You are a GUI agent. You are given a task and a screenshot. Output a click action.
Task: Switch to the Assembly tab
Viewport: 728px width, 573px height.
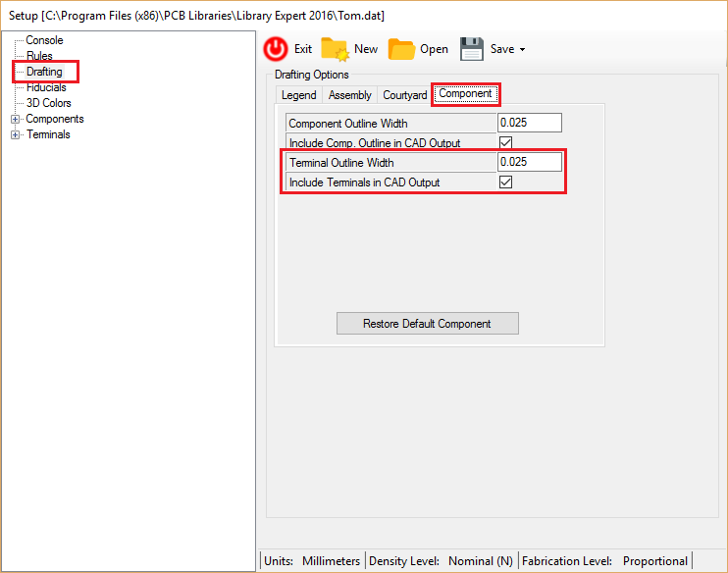[x=349, y=95]
